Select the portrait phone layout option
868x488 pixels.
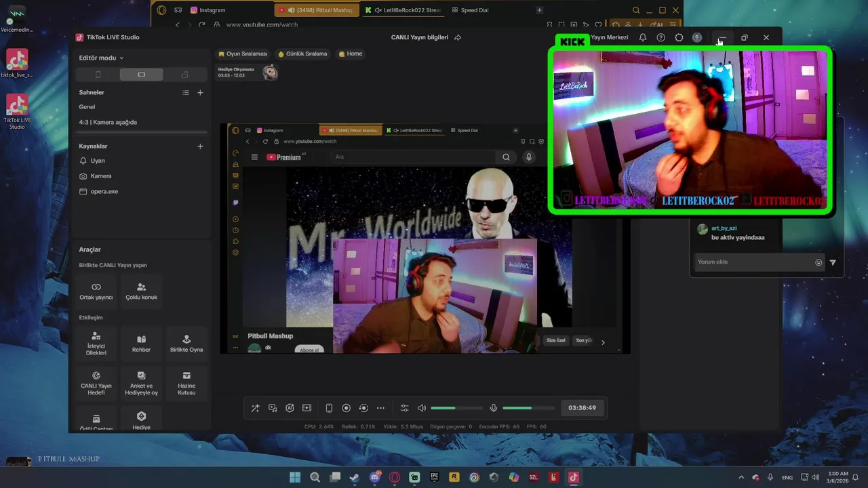(98, 75)
